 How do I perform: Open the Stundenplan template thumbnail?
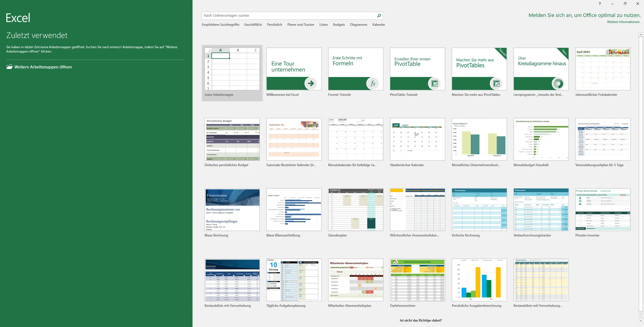355,210
